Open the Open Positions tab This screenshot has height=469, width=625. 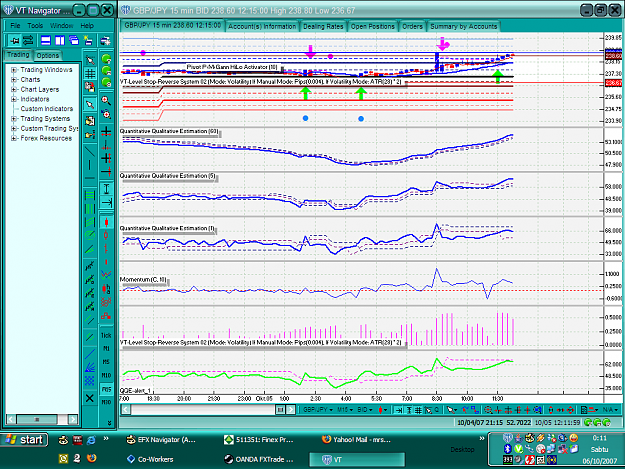point(372,26)
